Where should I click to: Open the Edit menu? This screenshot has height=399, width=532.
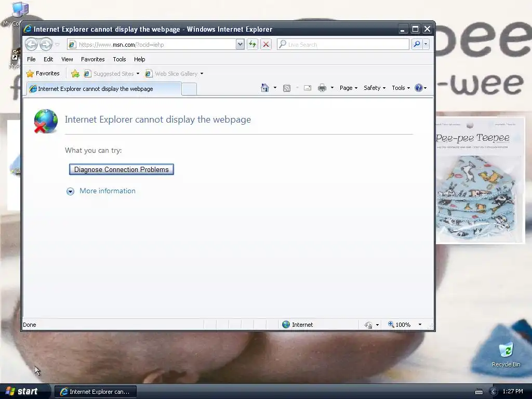click(x=48, y=59)
